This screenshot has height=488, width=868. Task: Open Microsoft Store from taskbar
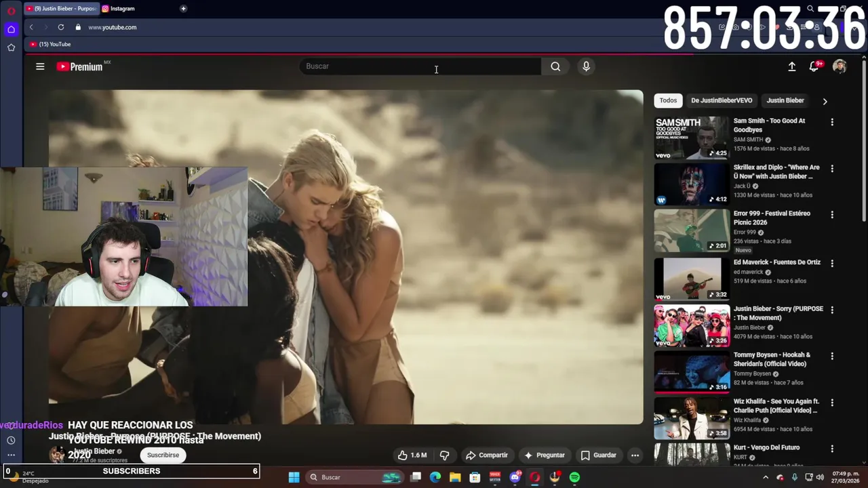point(475,477)
